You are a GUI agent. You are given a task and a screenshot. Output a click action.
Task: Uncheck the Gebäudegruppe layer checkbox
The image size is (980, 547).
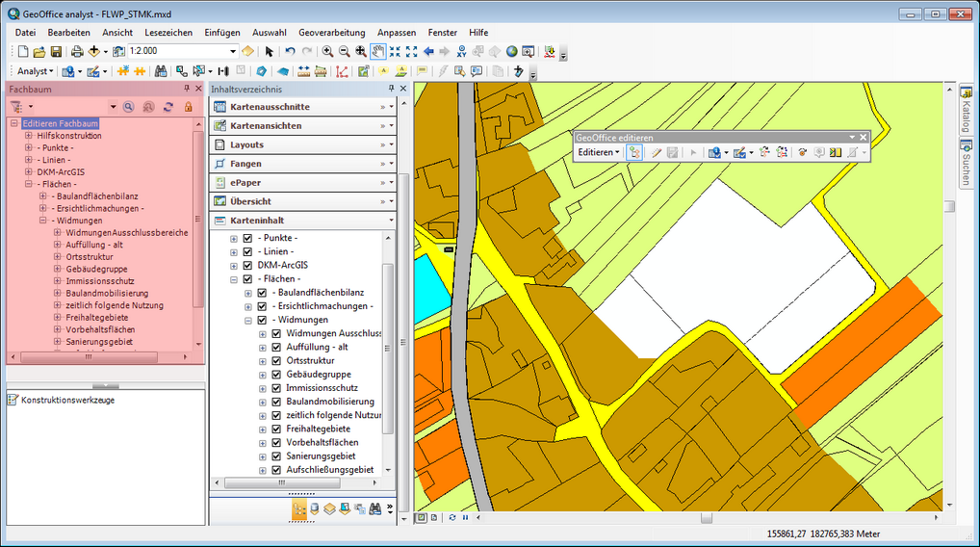(276, 374)
